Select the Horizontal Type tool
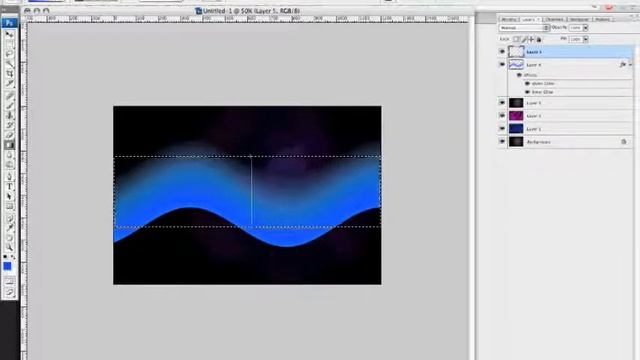The width and height of the screenshot is (640, 360). 9,186
